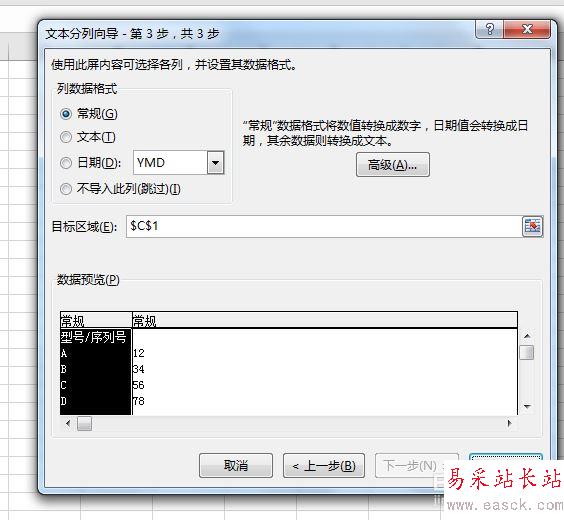Click the range selector icon beside 目标区域
The height and width of the screenshot is (520, 564).
tap(532, 226)
